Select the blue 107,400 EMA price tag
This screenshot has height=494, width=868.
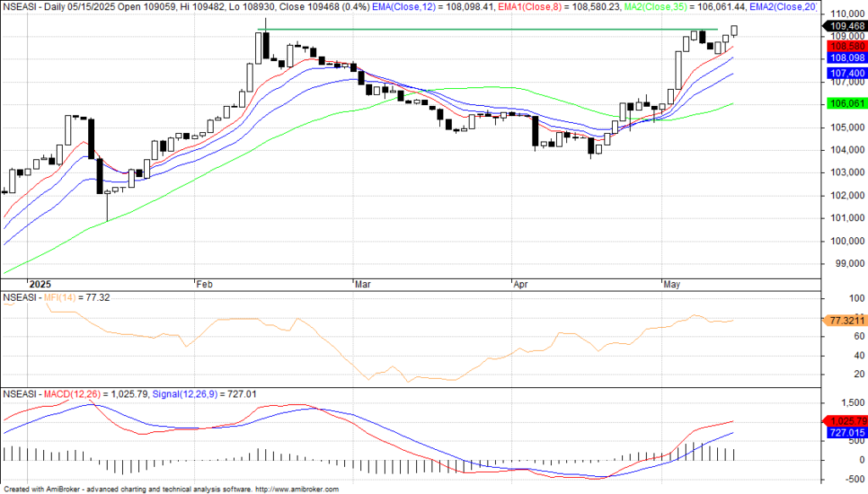point(843,74)
